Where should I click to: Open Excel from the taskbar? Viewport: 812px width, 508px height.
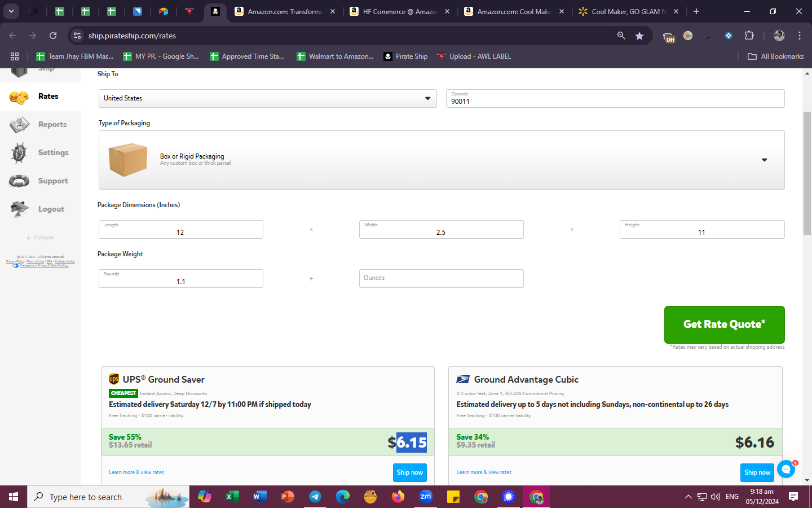pyautogui.click(x=232, y=497)
